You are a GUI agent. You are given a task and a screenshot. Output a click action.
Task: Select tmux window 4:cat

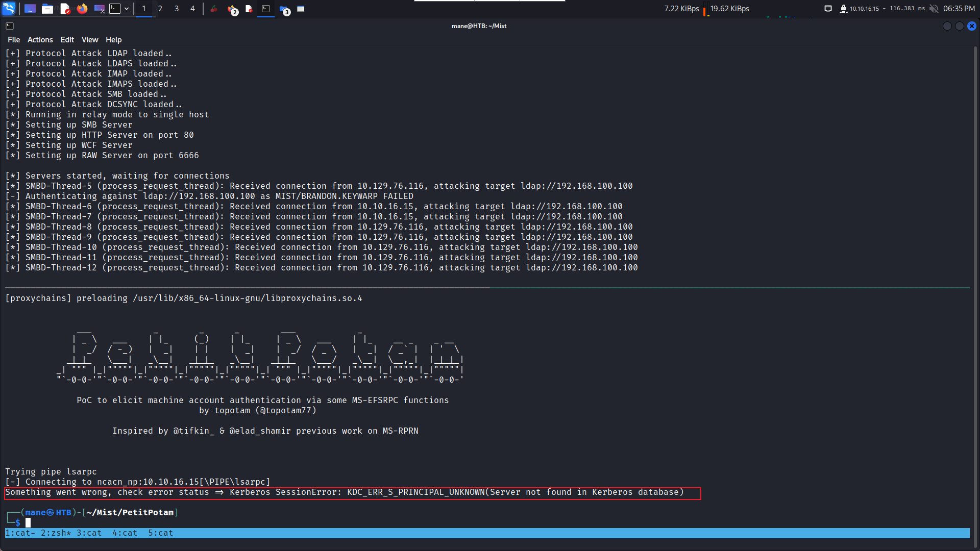(125, 533)
